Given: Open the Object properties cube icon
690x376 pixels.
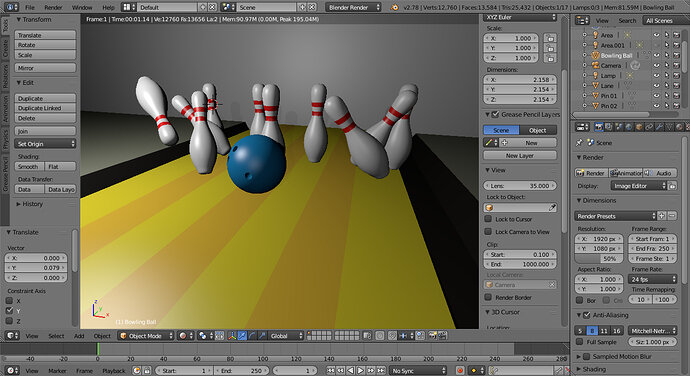Looking at the screenshot, I should [x=639, y=127].
